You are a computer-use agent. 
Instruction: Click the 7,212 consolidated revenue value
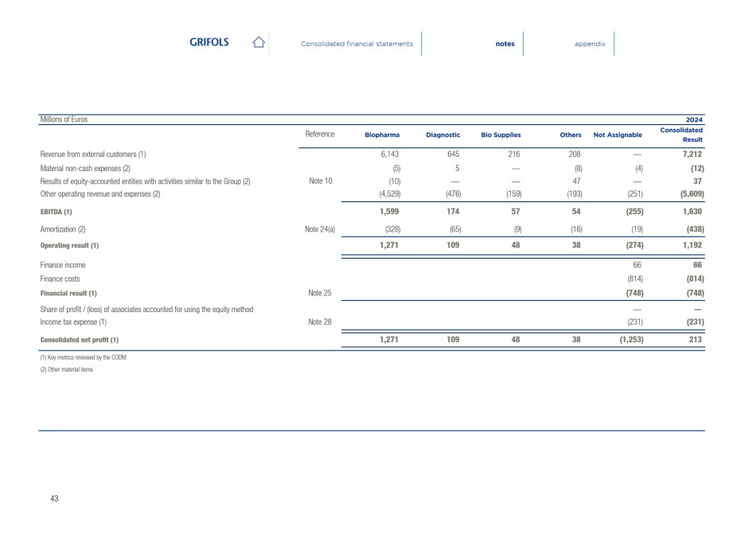692,154
